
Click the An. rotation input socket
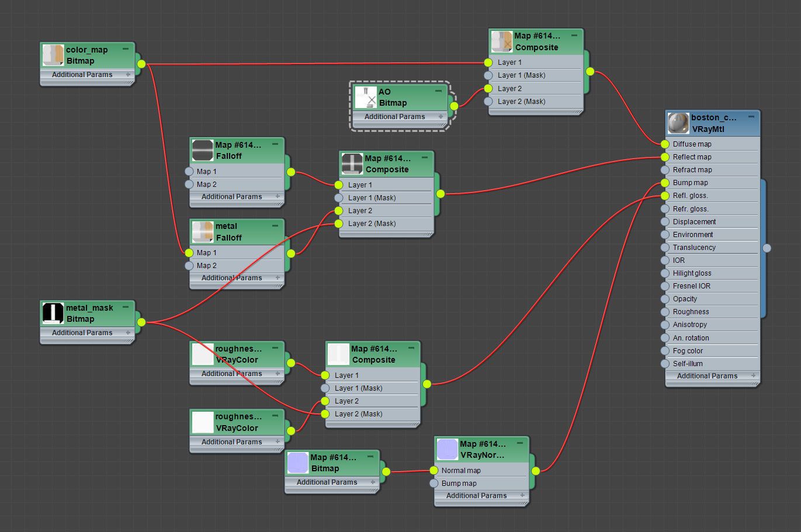(x=665, y=338)
